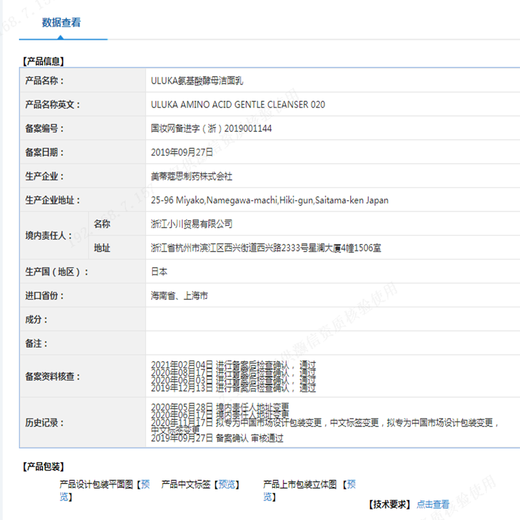Select product name ULUKA氨基酸酵母洁面乳
520x520 pixels.
(197, 81)
